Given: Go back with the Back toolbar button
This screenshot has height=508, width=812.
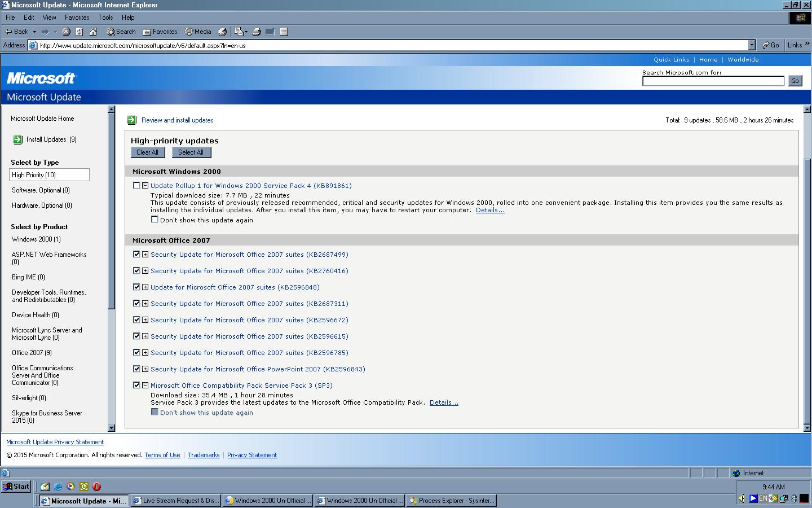Looking at the screenshot, I should [16, 32].
